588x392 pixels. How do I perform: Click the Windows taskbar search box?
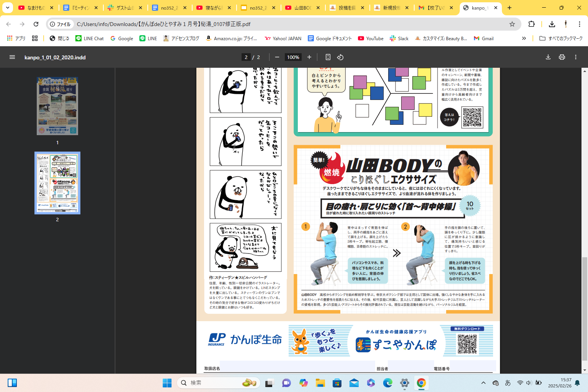click(218, 383)
